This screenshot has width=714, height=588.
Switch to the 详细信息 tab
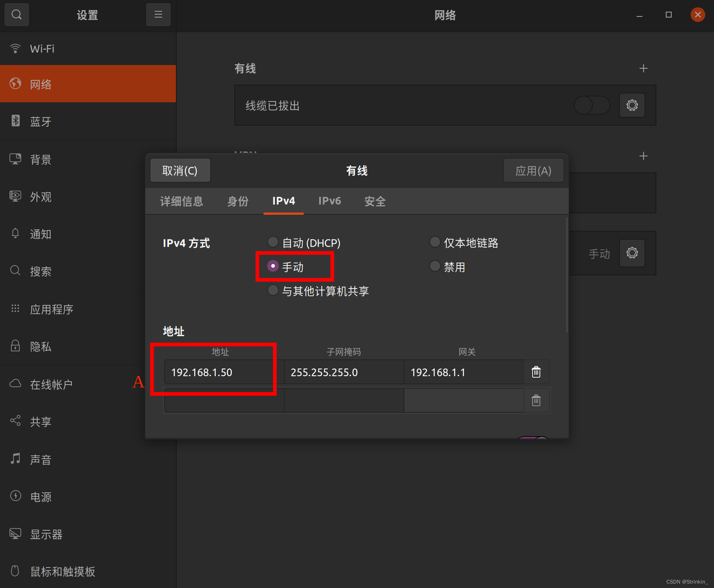click(x=181, y=201)
